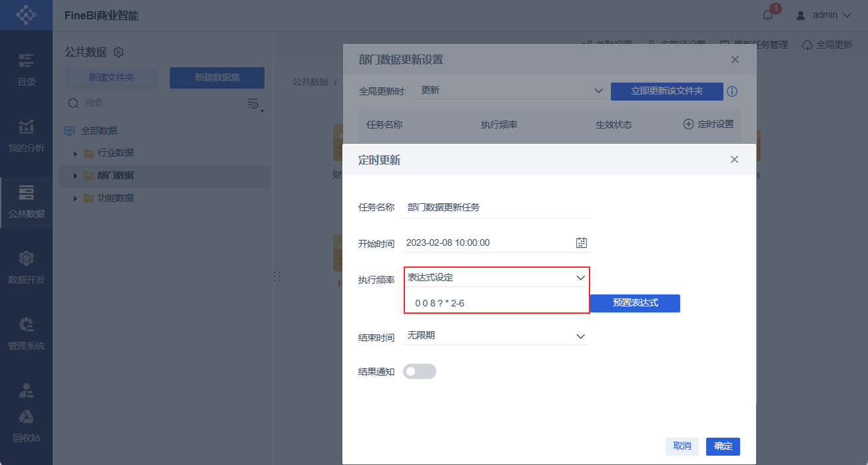Click the 任务名称 input field

click(497, 207)
